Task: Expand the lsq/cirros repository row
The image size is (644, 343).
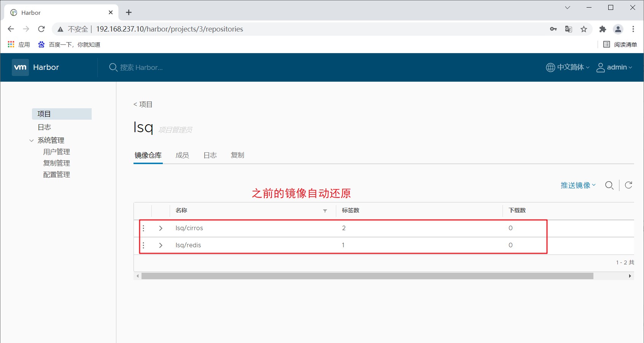Action: pyautogui.click(x=161, y=228)
